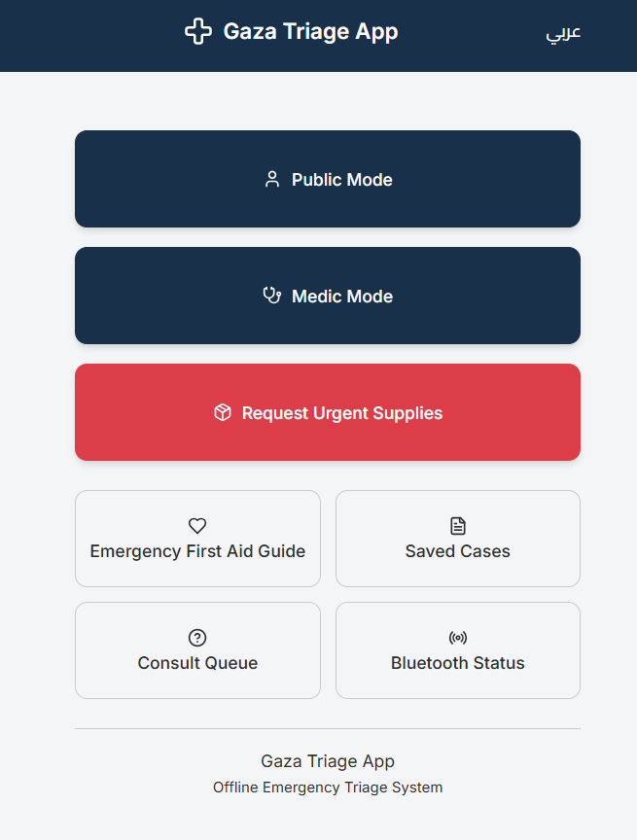Check Bluetooth Status card
637x840 pixels.
click(458, 650)
